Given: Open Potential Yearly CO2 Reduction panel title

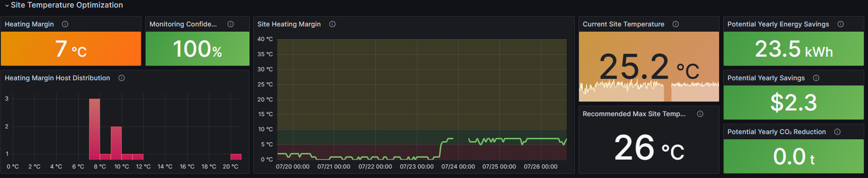Looking at the screenshot, I should click(777, 132).
